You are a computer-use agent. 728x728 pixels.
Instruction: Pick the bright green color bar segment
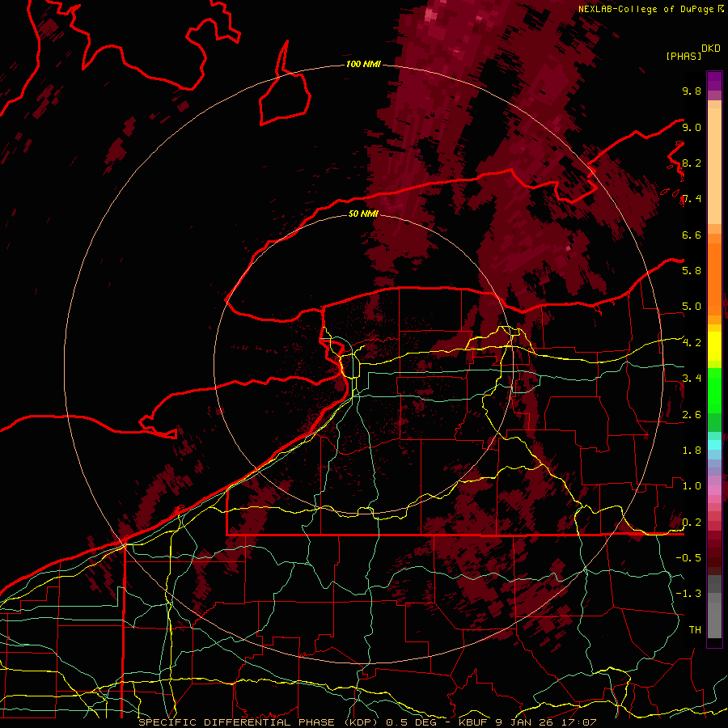pyautogui.click(x=714, y=390)
